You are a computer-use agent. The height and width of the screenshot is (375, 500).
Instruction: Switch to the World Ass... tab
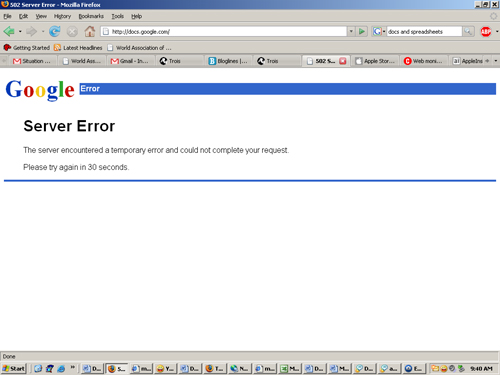(x=82, y=61)
